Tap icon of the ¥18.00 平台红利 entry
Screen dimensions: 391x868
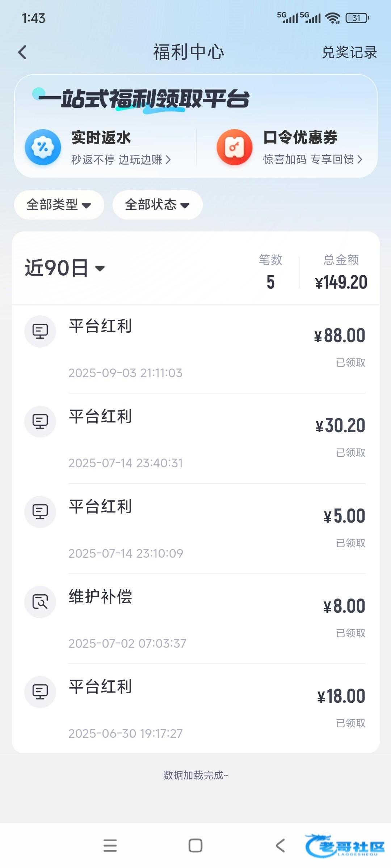click(x=40, y=692)
